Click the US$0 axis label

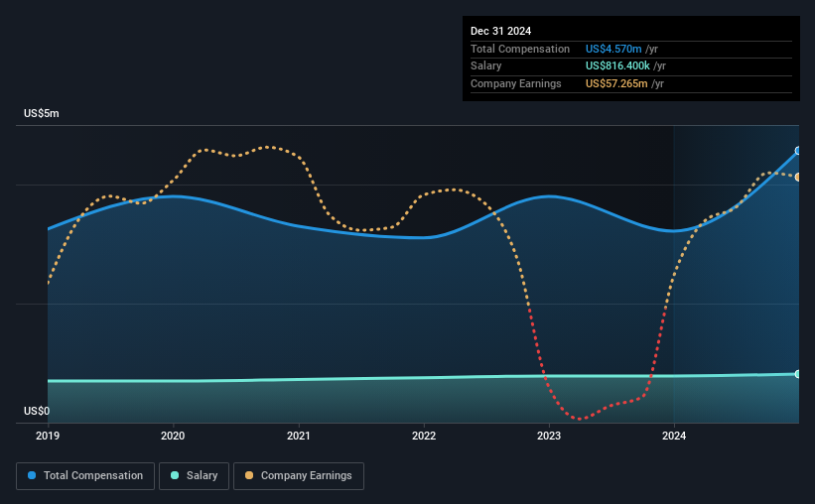coord(37,411)
